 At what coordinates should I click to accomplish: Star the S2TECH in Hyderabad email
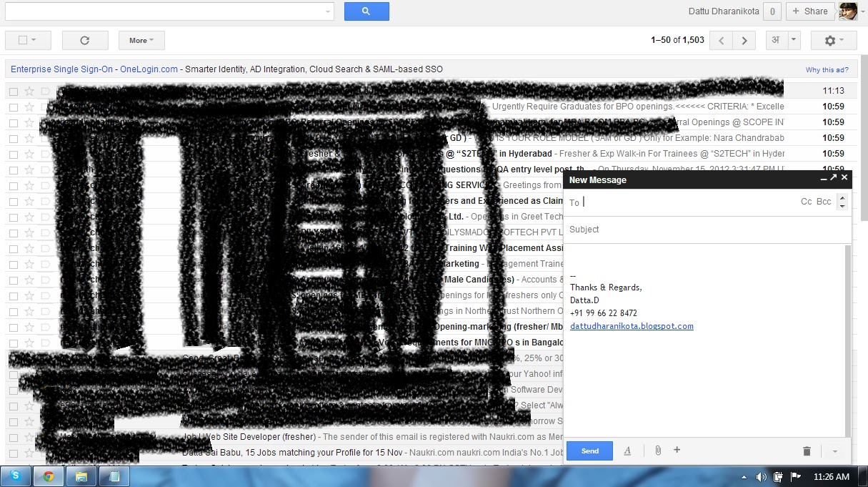tap(29, 154)
